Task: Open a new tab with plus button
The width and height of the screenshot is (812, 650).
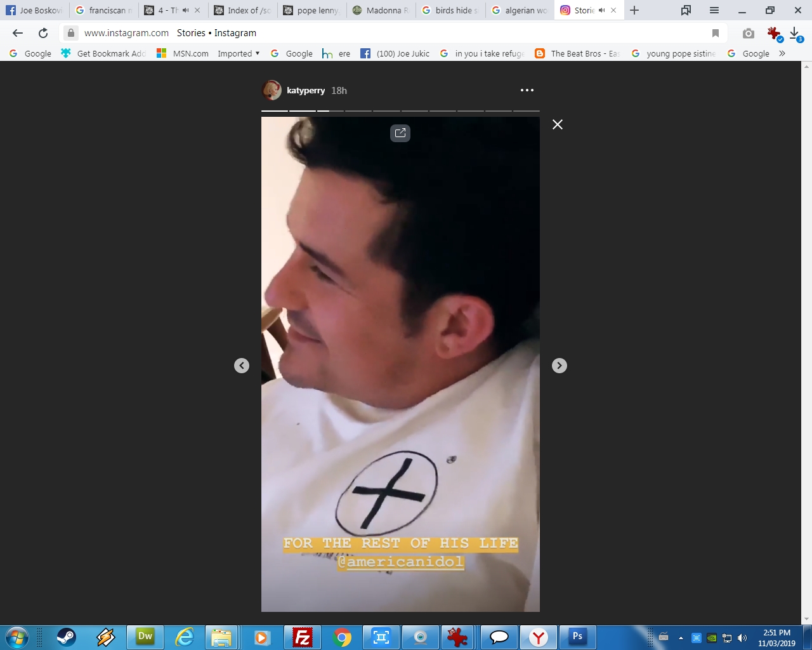Action: [x=634, y=10]
